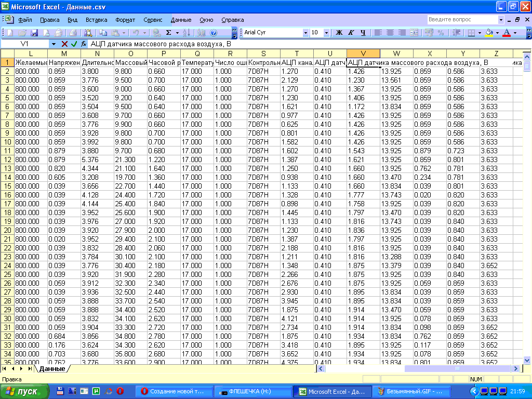The image size is (532, 399).
Task: Save the workbook with the floppy icon
Action: (34, 33)
